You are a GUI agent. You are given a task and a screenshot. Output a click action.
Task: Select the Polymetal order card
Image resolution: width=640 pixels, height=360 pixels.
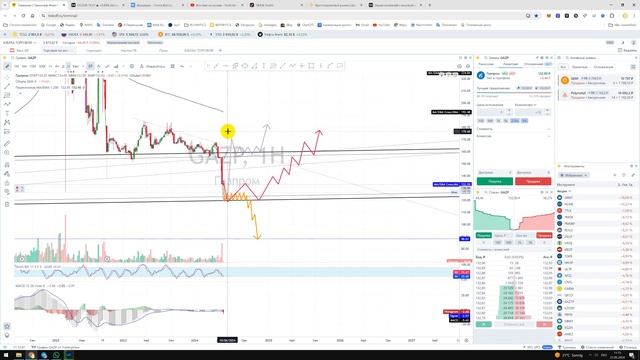[596, 95]
